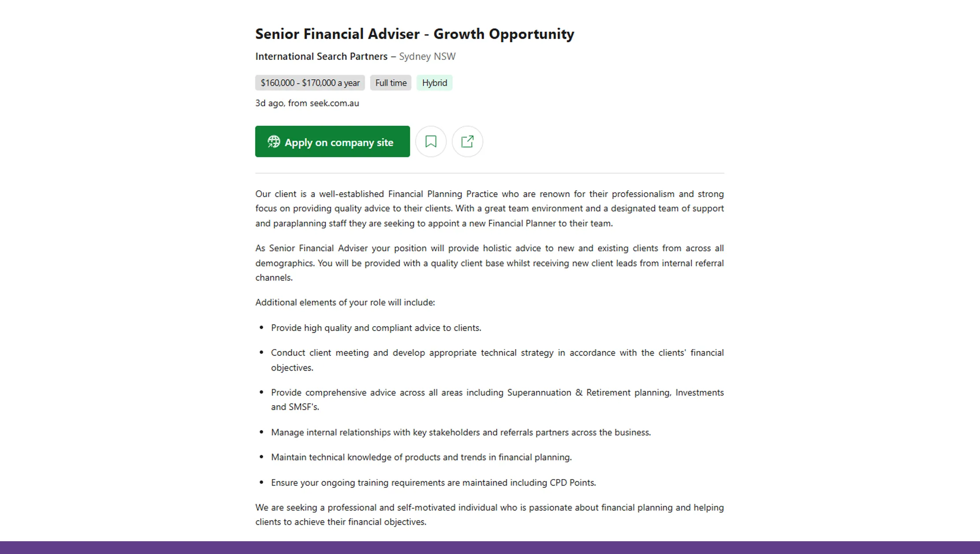The image size is (980, 554).
Task: Click the bullet about compliant advice to clients
Action: [x=376, y=328]
